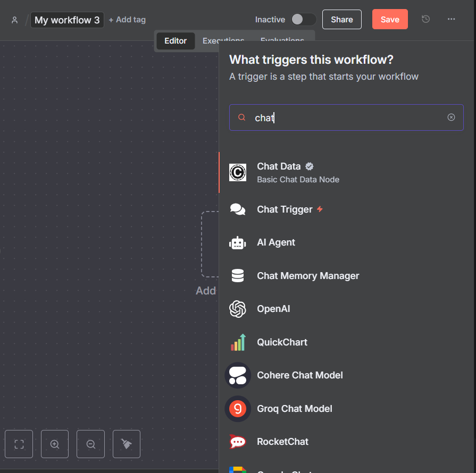Click the magnifier icon in search box
Viewport: 476px width, 473px height.
pos(241,117)
